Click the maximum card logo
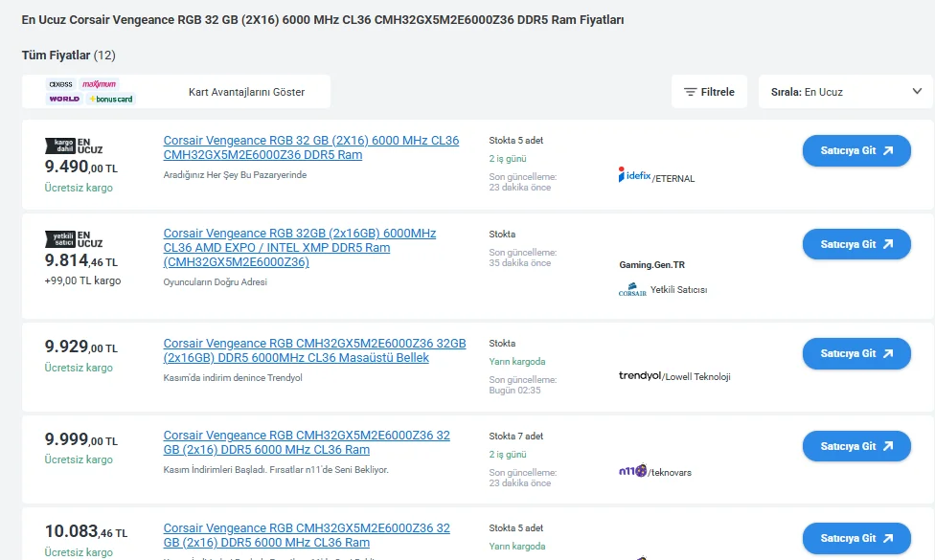 click(x=99, y=84)
